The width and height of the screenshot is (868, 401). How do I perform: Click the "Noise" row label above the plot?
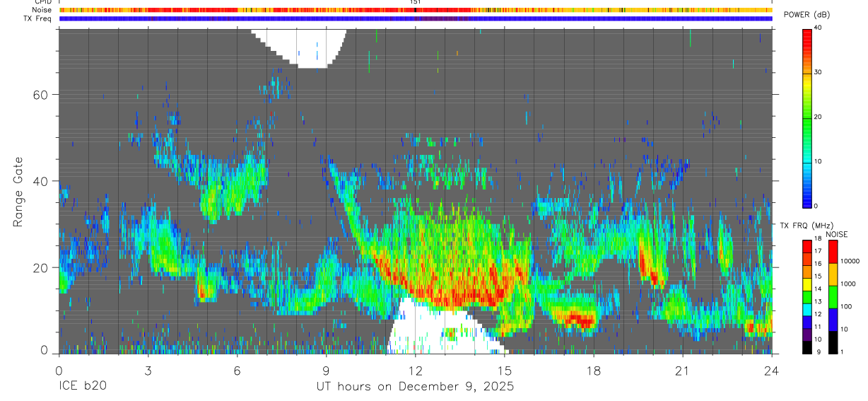point(42,10)
